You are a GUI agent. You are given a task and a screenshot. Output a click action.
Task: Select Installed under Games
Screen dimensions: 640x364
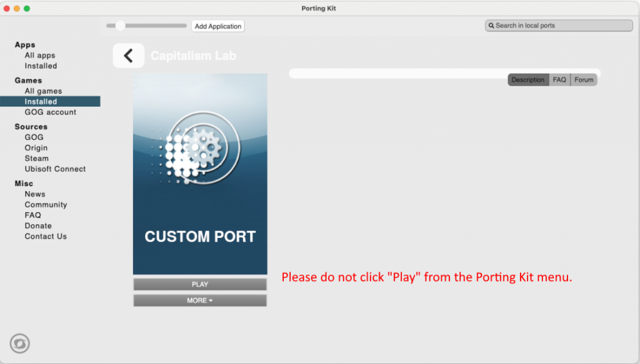(41, 101)
